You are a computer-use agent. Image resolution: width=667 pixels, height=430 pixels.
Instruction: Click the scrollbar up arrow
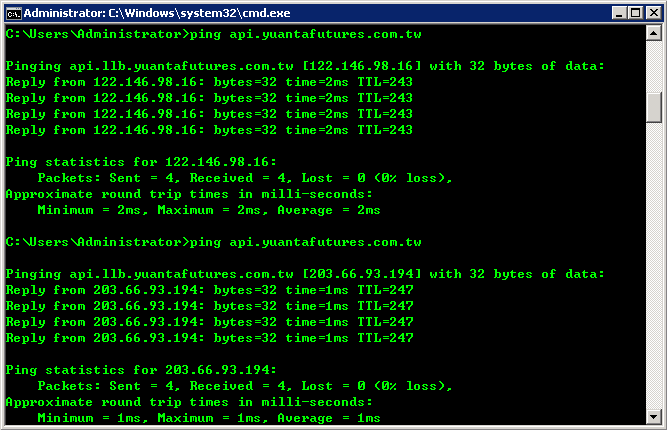[x=653, y=33]
